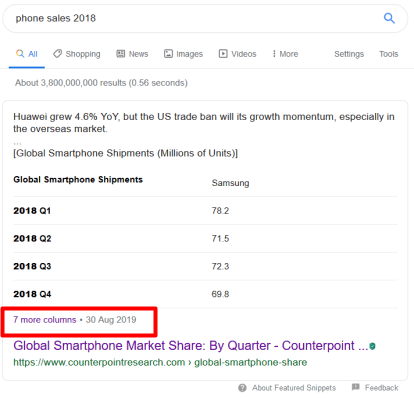This screenshot has height=398, width=414.
Task: Click the green verified badge icon
Action: 373,346
